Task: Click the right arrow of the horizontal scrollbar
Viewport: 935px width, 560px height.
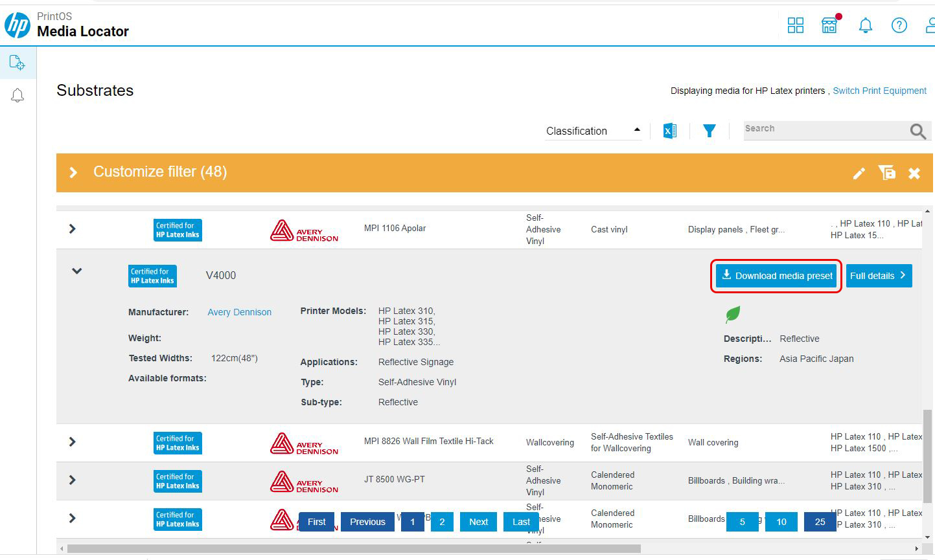Action: tap(917, 549)
